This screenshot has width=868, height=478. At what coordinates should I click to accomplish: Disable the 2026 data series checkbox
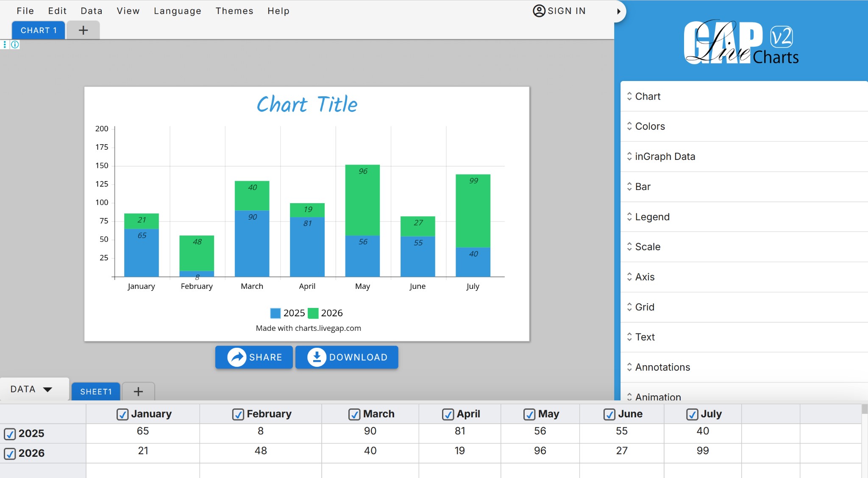pyautogui.click(x=10, y=453)
